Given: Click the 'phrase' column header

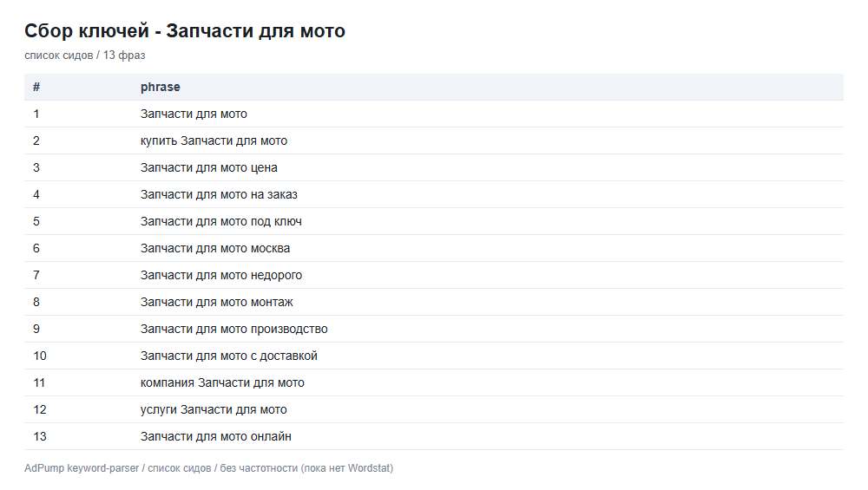Looking at the screenshot, I should pyautogui.click(x=160, y=87).
